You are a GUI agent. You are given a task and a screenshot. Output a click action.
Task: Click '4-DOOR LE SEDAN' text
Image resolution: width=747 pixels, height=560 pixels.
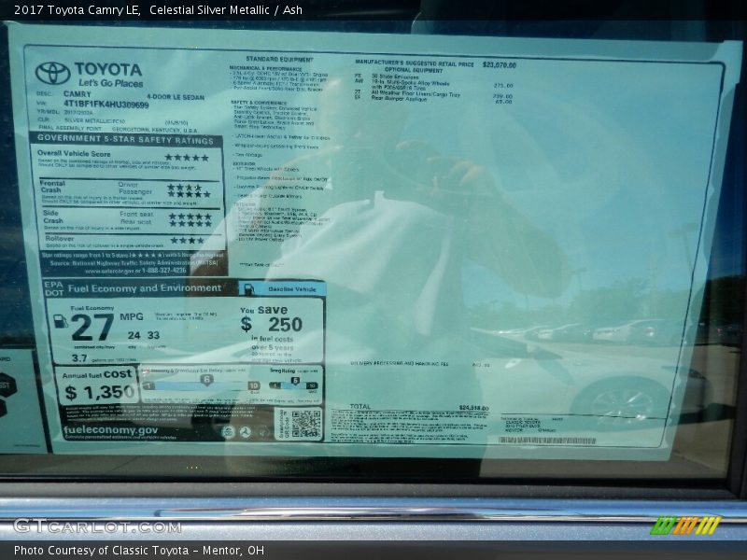(x=176, y=97)
